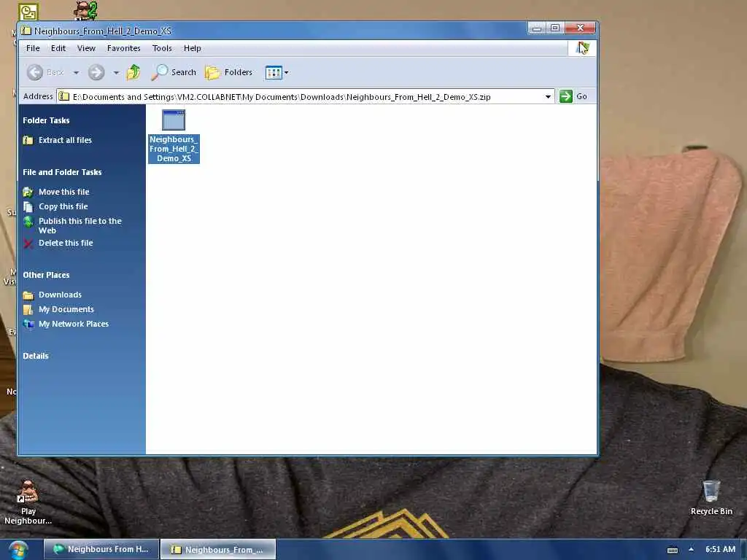Image resolution: width=747 pixels, height=560 pixels.
Task: Open the Forward history dropdown arrow
Action: tap(116, 73)
